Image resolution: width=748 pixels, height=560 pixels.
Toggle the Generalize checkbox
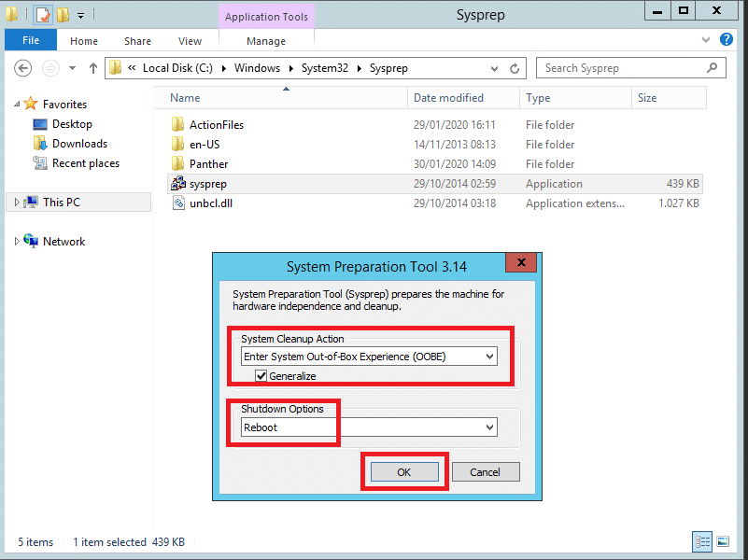[261, 375]
